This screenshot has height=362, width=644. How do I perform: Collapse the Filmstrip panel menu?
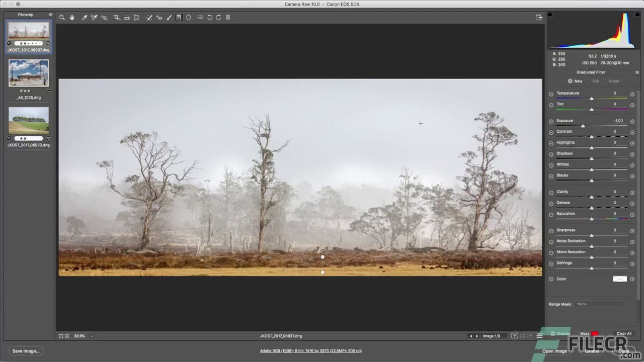50,15
